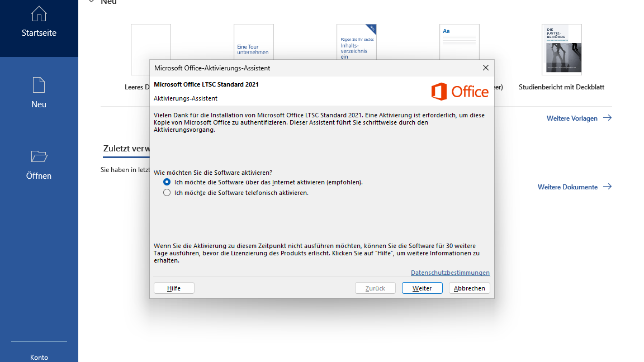The width and height of the screenshot is (644, 362).
Task: Click the Neu new document icon
Action: pos(39,85)
